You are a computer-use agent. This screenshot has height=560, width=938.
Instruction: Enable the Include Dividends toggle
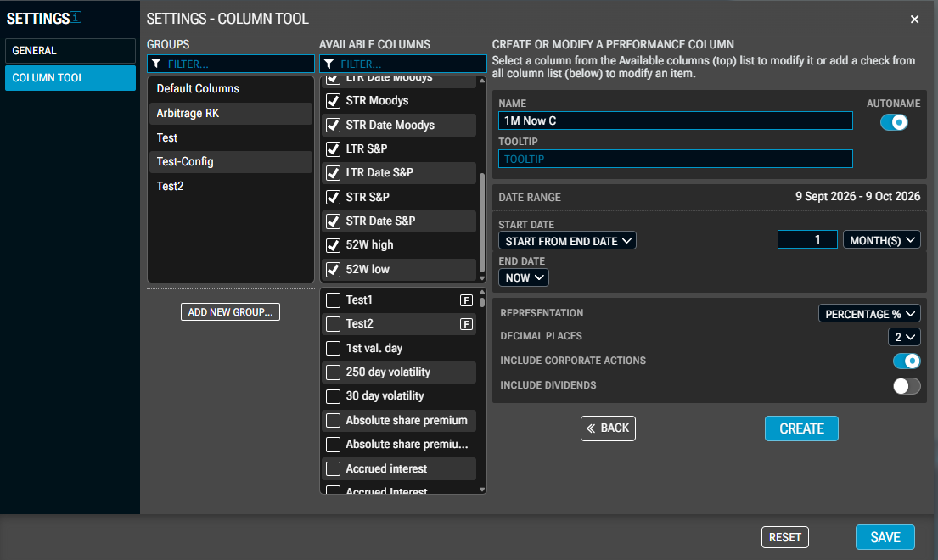point(907,385)
